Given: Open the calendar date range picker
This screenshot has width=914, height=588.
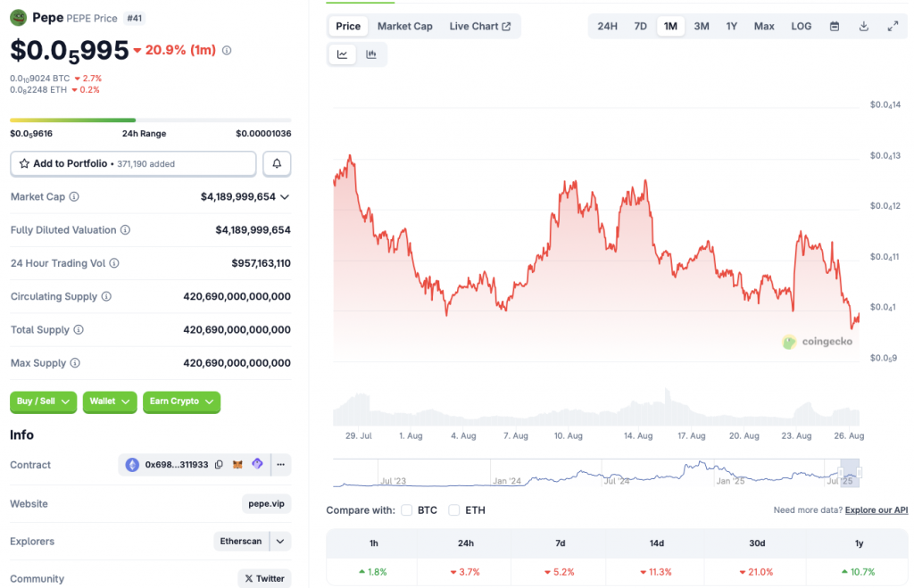Looking at the screenshot, I should 835,26.
